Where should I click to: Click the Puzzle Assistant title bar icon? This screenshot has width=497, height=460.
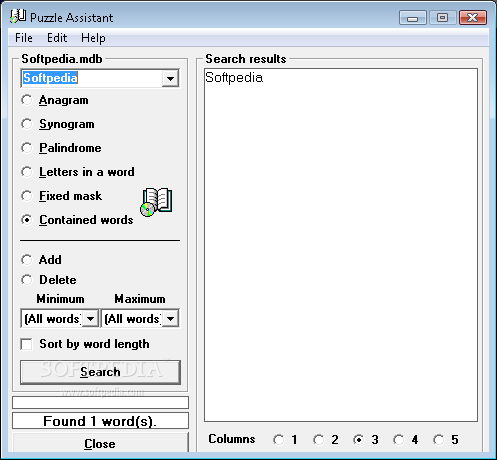coord(18,17)
